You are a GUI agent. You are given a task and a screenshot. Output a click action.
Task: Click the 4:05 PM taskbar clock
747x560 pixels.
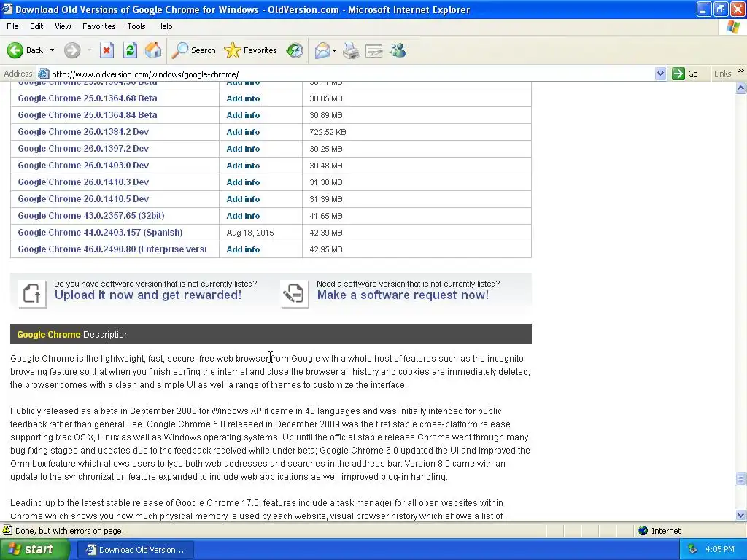(720, 550)
